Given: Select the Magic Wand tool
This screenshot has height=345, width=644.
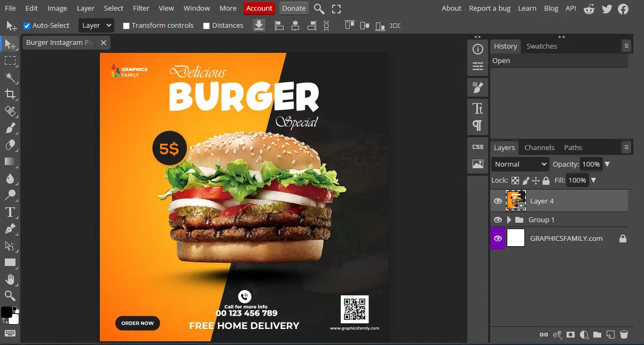Looking at the screenshot, I should (x=10, y=78).
